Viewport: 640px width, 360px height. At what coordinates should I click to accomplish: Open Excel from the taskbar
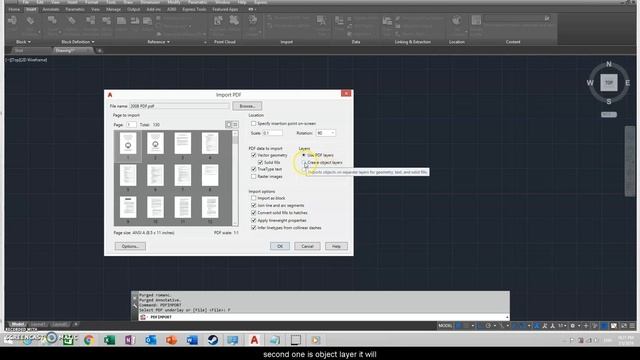(109, 340)
